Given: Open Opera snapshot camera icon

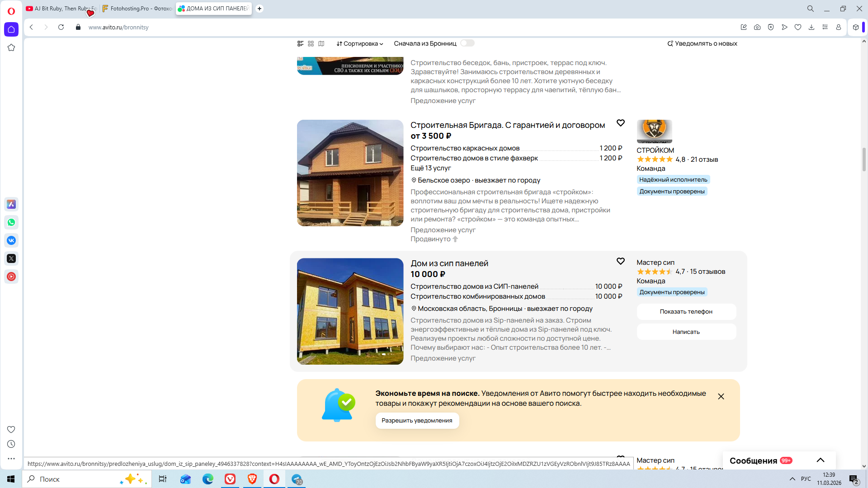Looking at the screenshot, I should 757,28.
